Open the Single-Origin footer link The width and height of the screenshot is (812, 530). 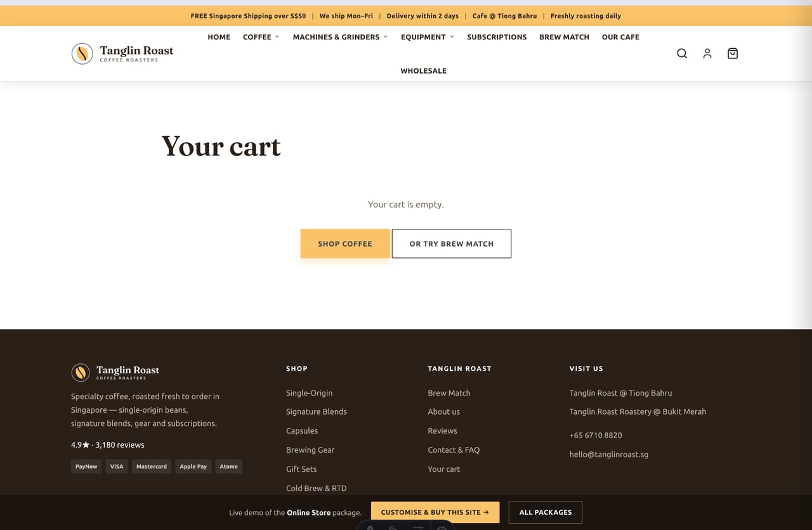click(309, 393)
